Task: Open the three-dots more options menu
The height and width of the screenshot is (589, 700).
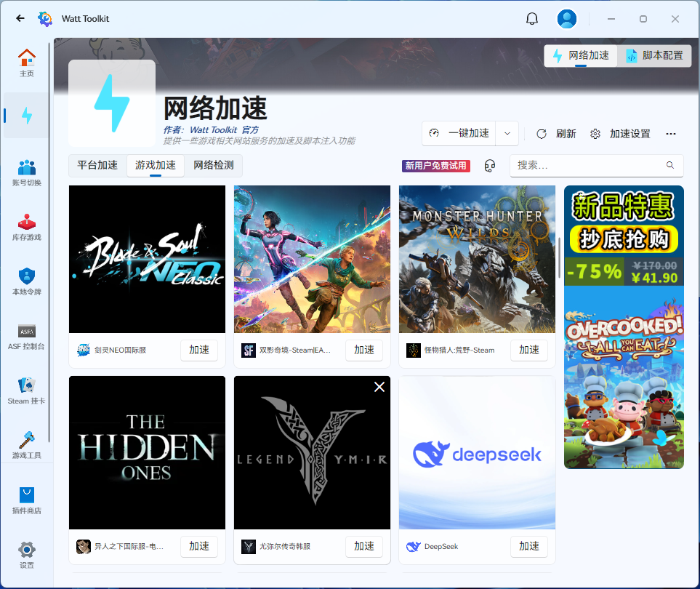Action: click(x=670, y=134)
